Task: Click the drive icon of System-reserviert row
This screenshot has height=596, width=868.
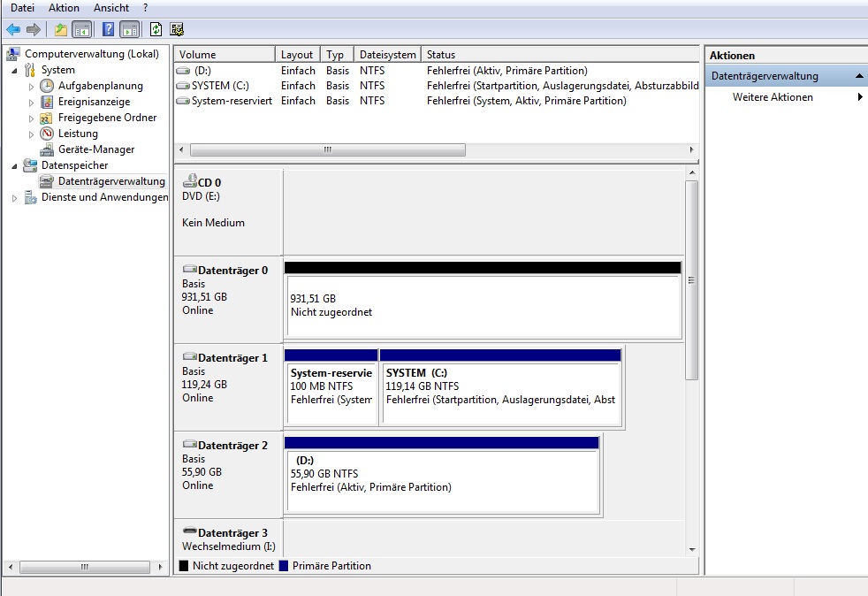Action: coord(183,101)
